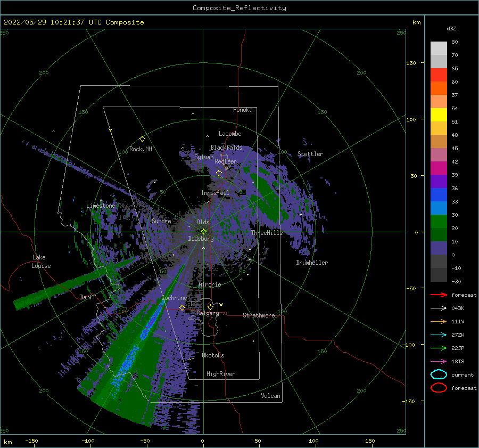Screen dimensions: 479x448
Task: Pick the red 60–65 dBZ swatch
Action: 439,75
